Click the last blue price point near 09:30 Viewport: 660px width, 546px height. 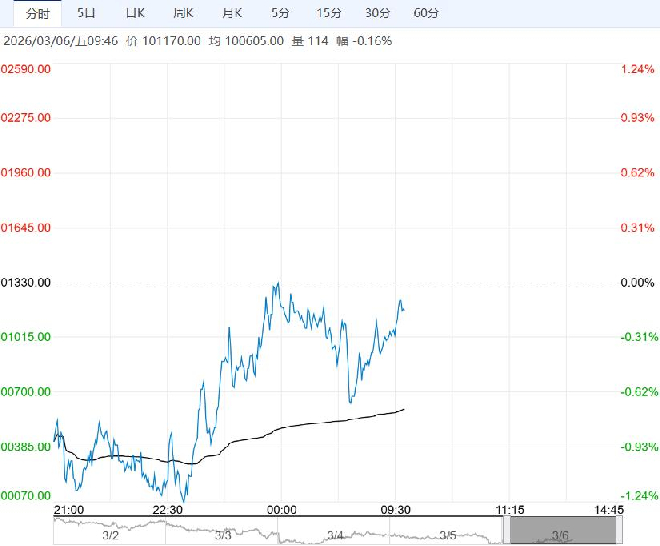pyautogui.click(x=403, y=309)
